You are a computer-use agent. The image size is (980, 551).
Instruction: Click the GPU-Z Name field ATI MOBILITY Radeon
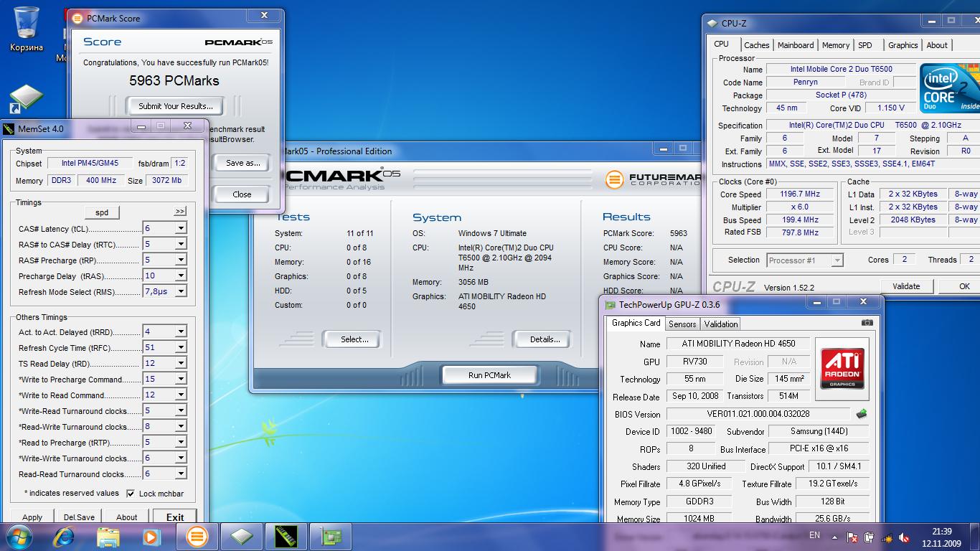(738, 344)
